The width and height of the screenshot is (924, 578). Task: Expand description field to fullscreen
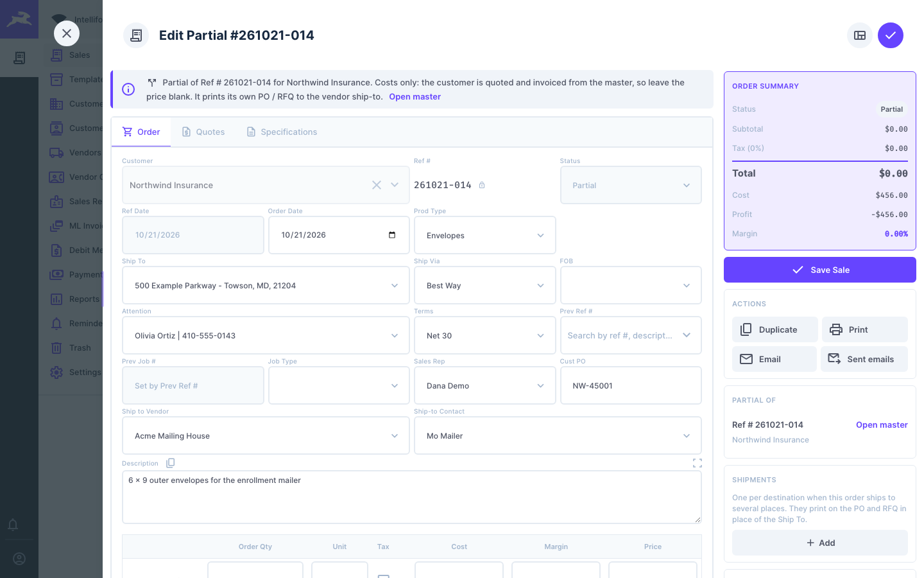697,463
